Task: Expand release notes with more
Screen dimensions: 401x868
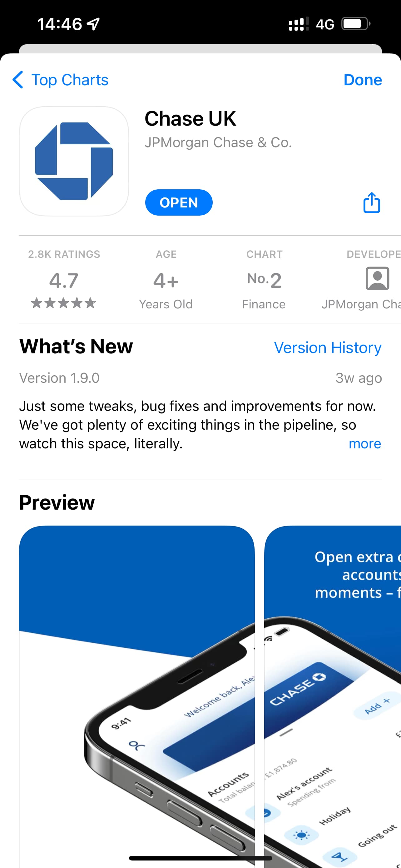Action: [365, 444]
